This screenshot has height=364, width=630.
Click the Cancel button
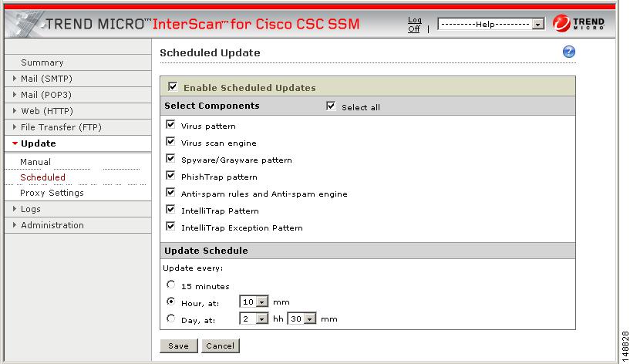[221, 345]
